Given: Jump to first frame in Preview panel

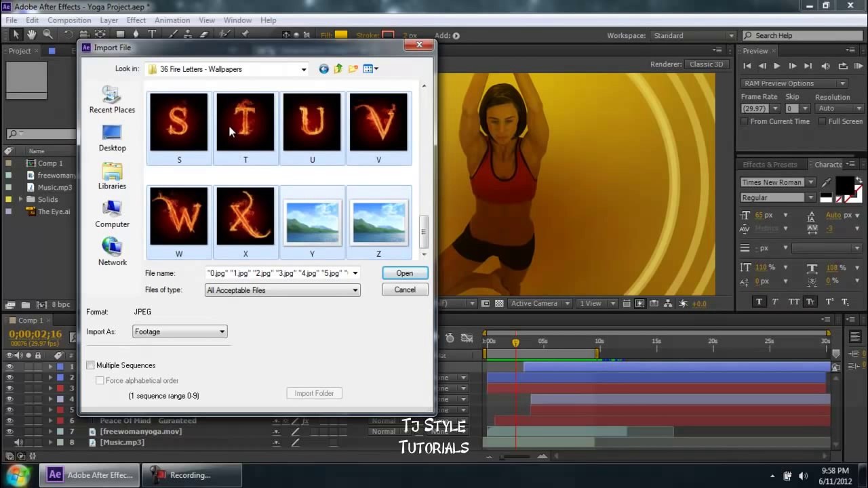Looking at the screenshot, I should [747, 66].
